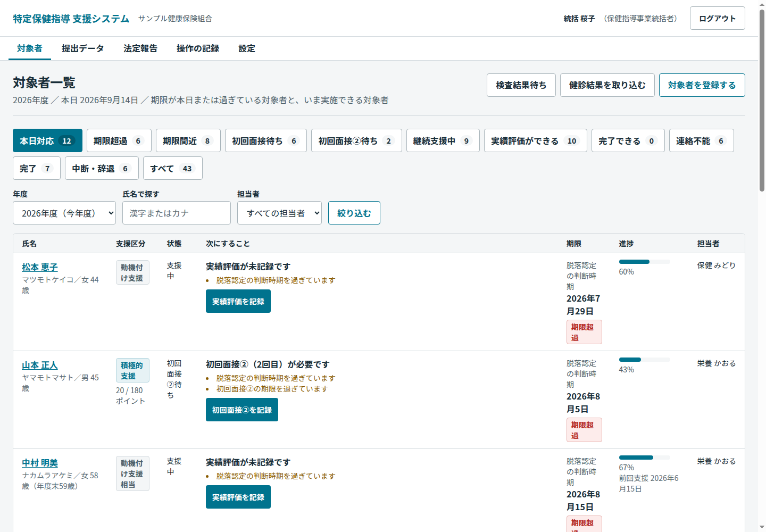Image resolution: width=766 pixels, height=532 pixels.
Task: Click the ログアウト button
Action: click(x=717, y=18)
